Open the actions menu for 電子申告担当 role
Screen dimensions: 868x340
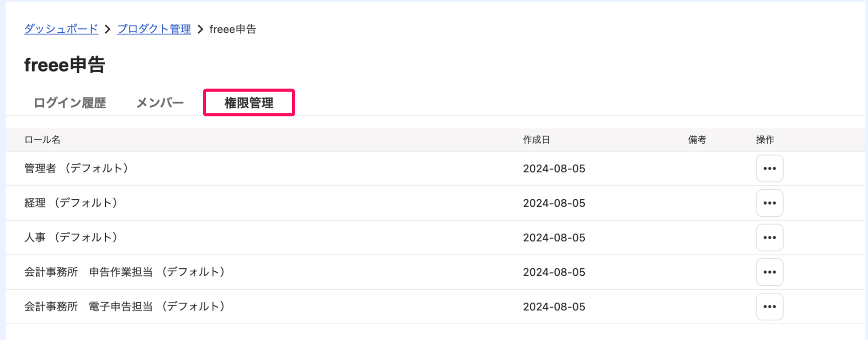click(x=769, y=307)
